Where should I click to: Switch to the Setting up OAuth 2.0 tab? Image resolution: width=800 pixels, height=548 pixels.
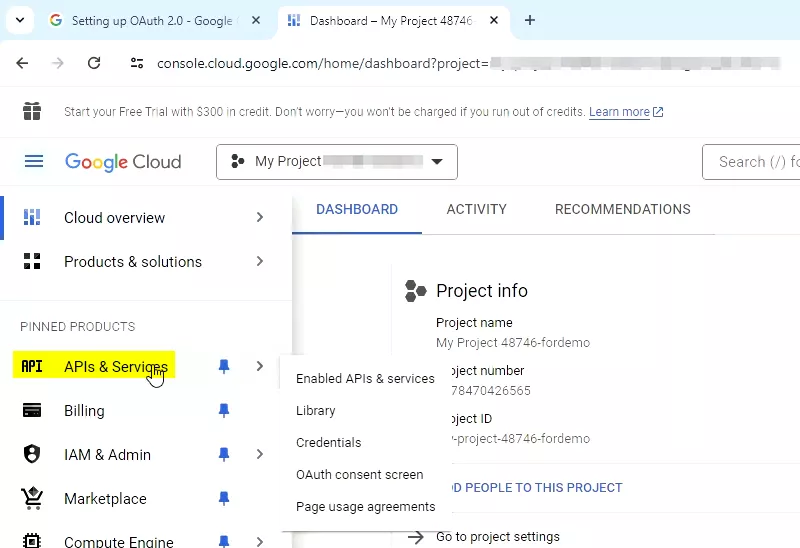(152, 20)
